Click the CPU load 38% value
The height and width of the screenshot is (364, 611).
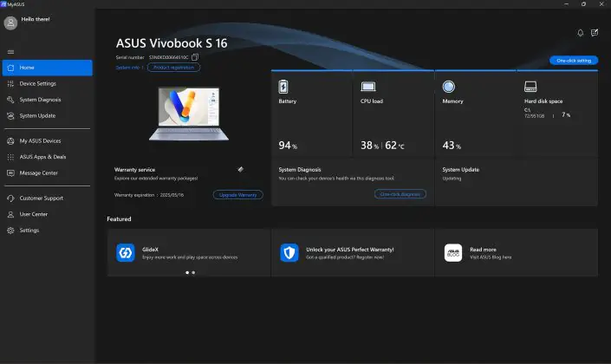click(369, 146)
